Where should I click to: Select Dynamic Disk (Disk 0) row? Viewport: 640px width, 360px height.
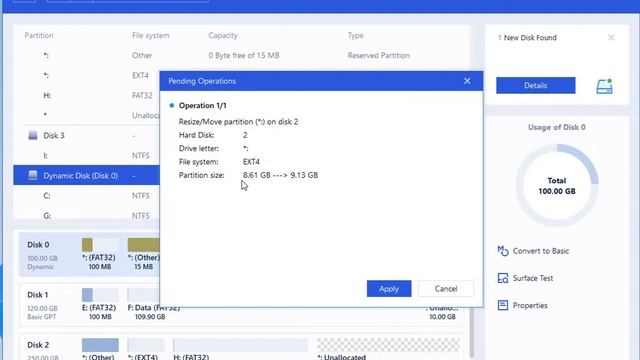(87, 176)
